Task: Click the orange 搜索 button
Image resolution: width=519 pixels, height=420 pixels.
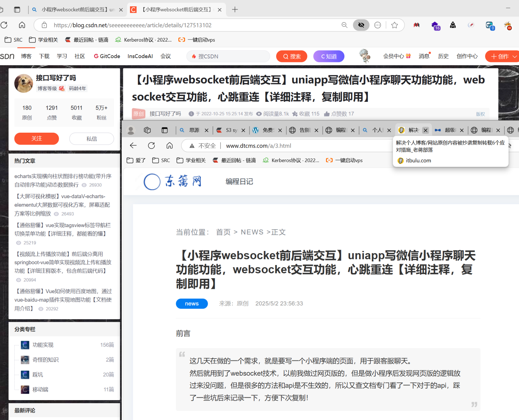Action: 291,56
